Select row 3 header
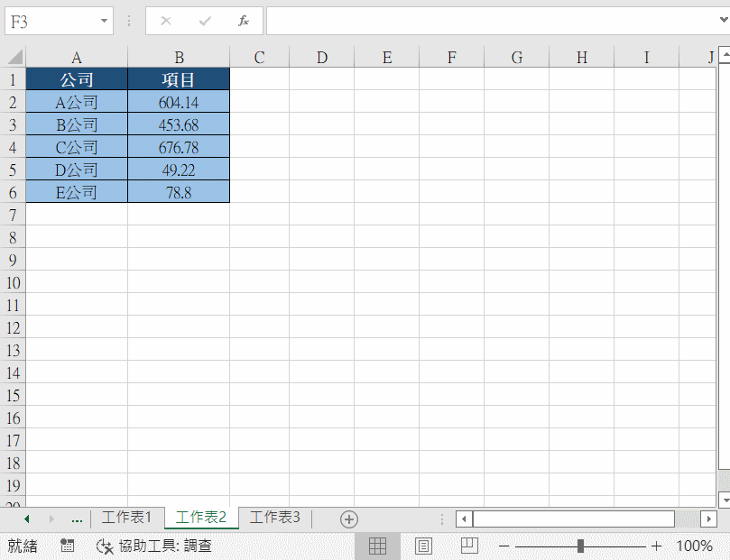 coord(13,124)
